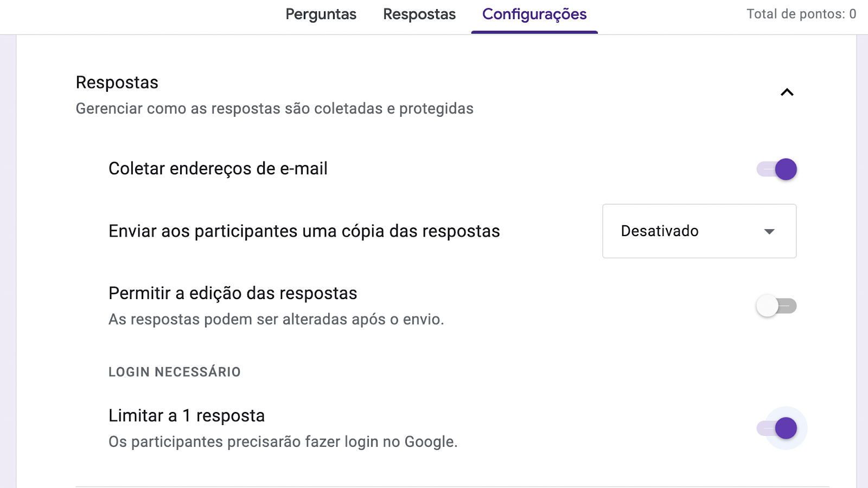Viewport: 868px width, 488px height.
Task: Click Total de pontos label
Action: point(801,14)
